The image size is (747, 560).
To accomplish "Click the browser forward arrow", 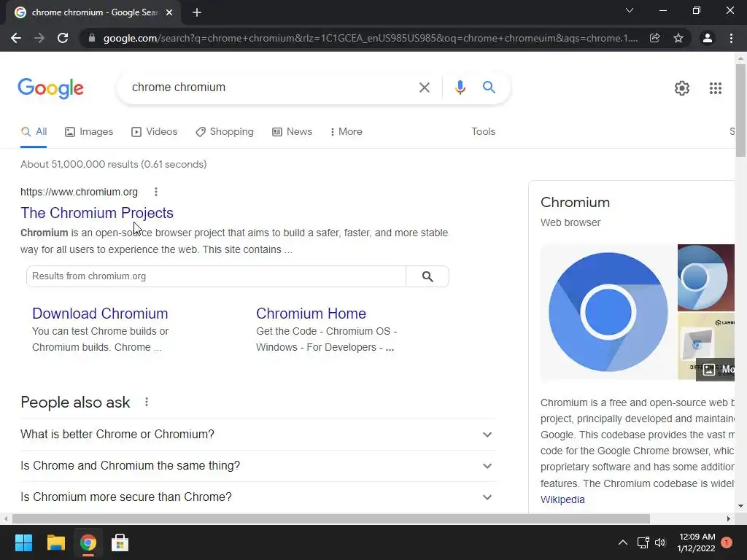I will (x=39, y=38).
